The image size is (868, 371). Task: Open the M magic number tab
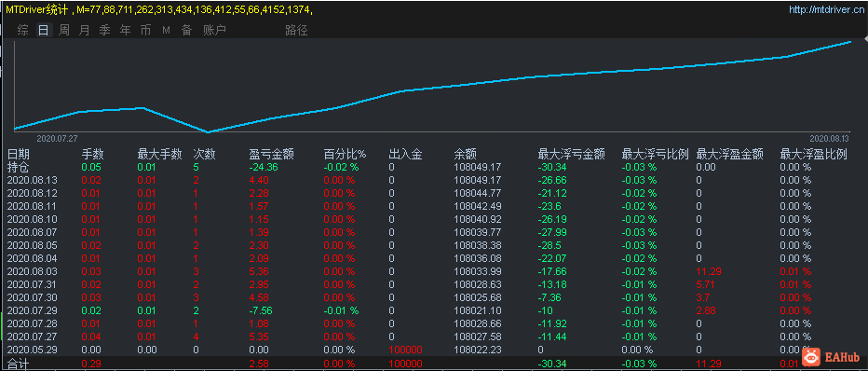pos(166,31)
